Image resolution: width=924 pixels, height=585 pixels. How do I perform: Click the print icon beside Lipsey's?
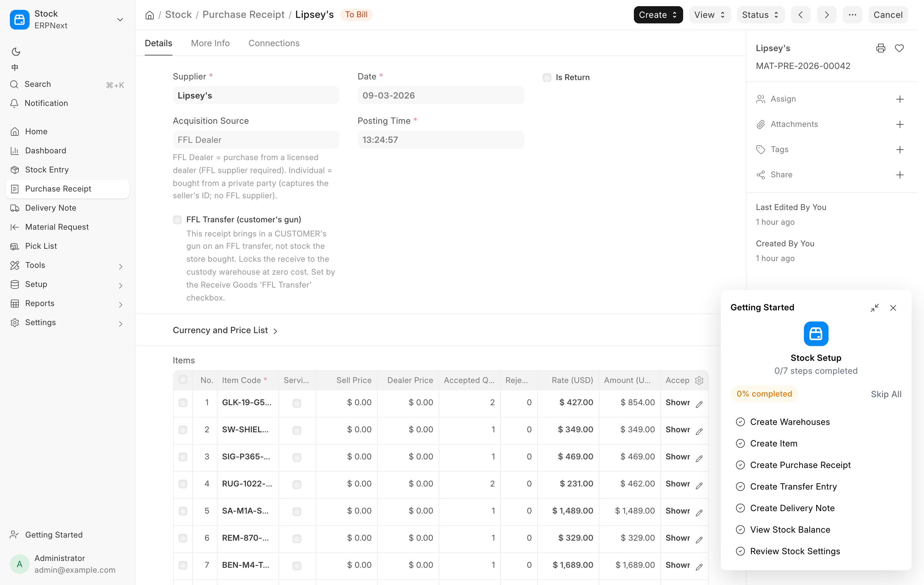pyautogui.click(x=881, y=48)
